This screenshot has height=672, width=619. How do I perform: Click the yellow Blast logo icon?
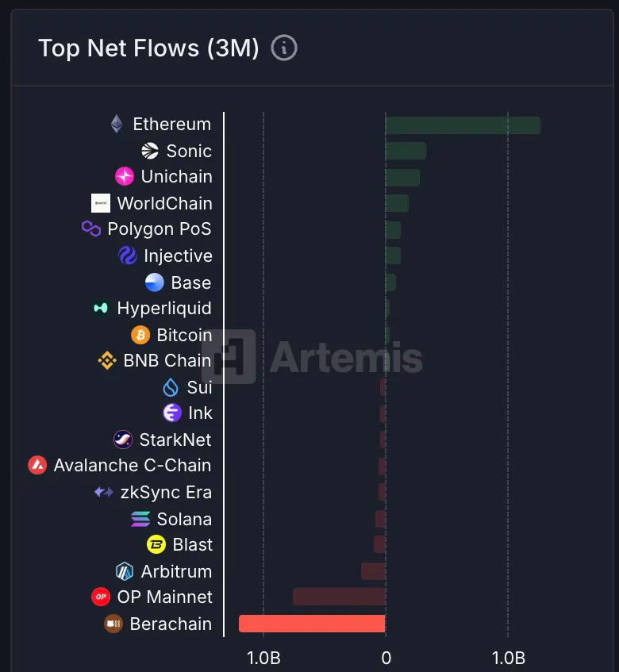click(156, 545)
